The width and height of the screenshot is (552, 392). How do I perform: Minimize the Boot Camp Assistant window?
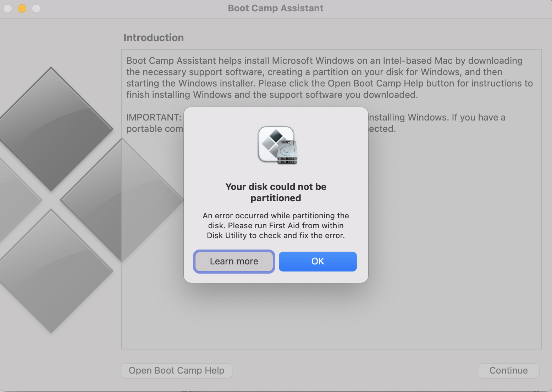22,8
